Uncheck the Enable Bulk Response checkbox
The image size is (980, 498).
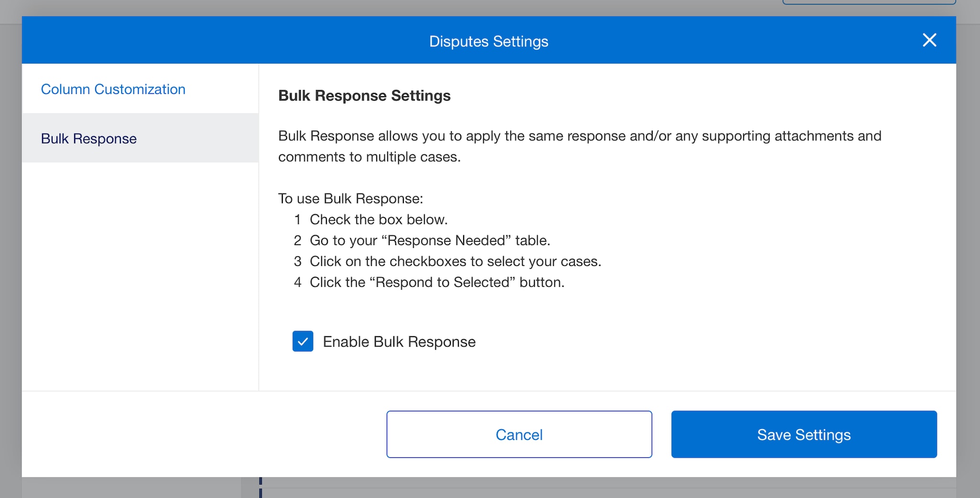tap(303, 341)
